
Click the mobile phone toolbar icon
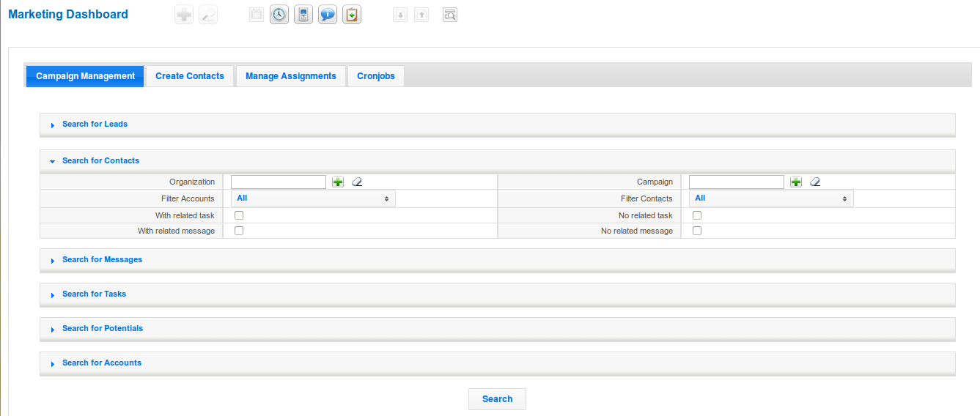click(303, 15)
